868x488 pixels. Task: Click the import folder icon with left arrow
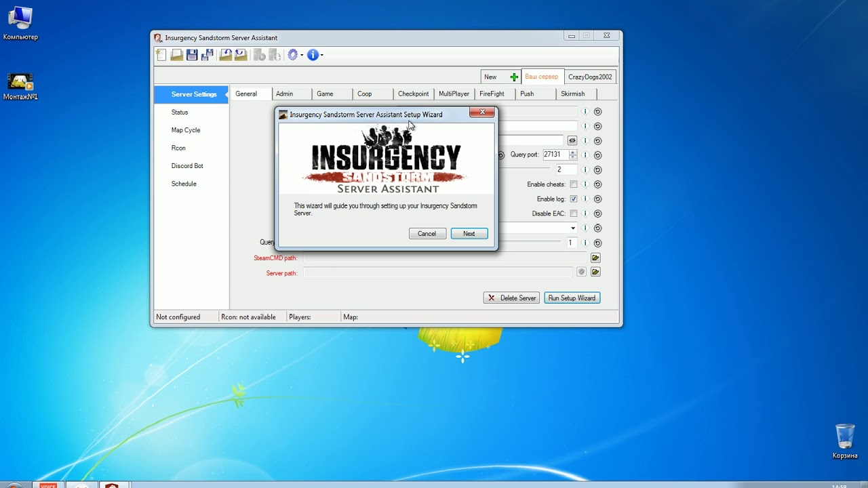(x=226, y=55)
